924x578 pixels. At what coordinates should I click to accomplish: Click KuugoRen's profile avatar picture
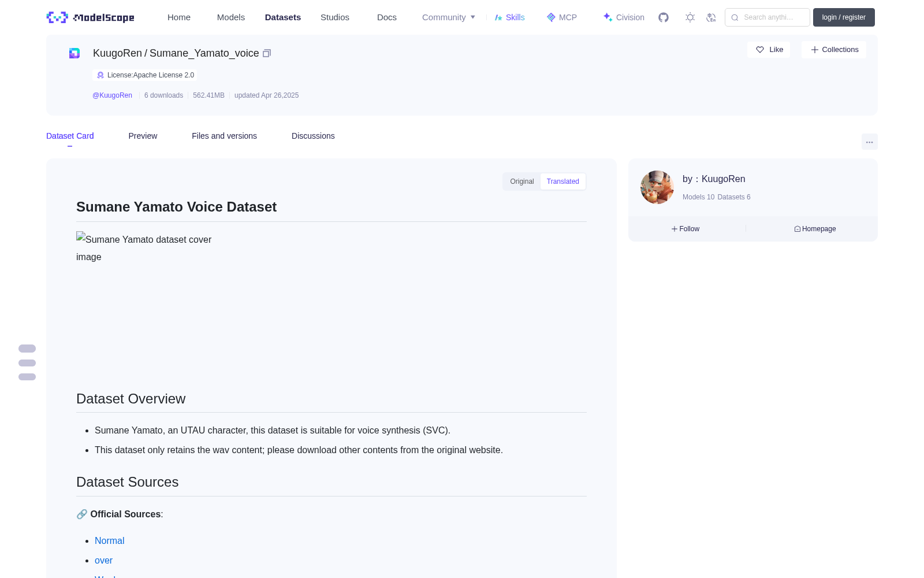tap(657, 187)
